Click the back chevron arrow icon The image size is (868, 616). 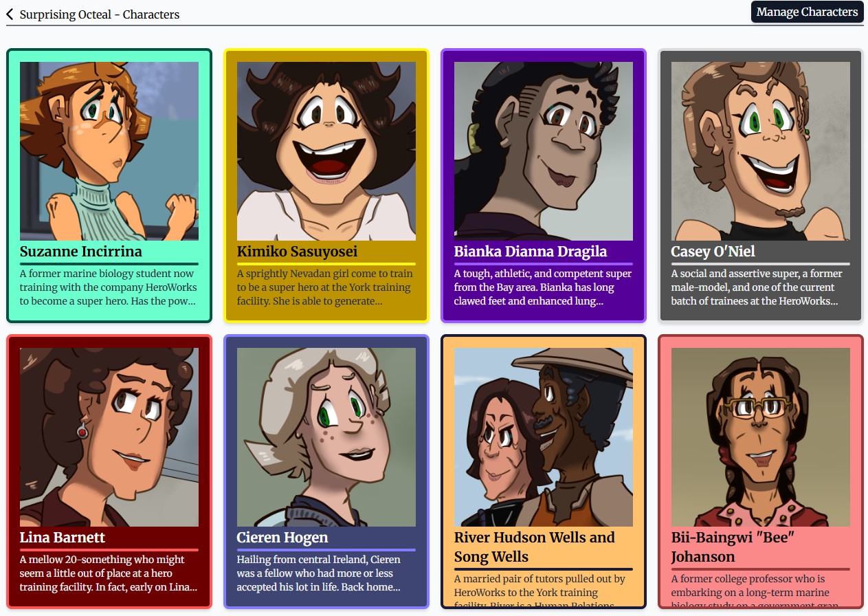(10, 14)
